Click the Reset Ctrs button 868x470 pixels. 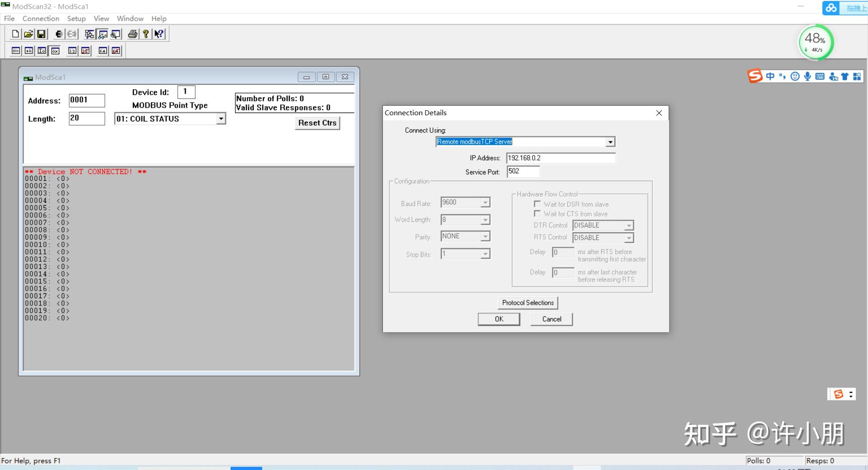[317, 123]
